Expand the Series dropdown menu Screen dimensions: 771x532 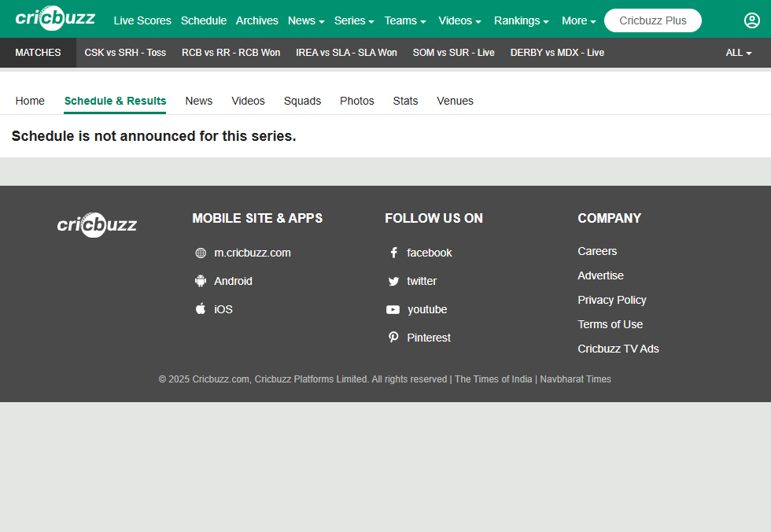[x=354, y=20]
